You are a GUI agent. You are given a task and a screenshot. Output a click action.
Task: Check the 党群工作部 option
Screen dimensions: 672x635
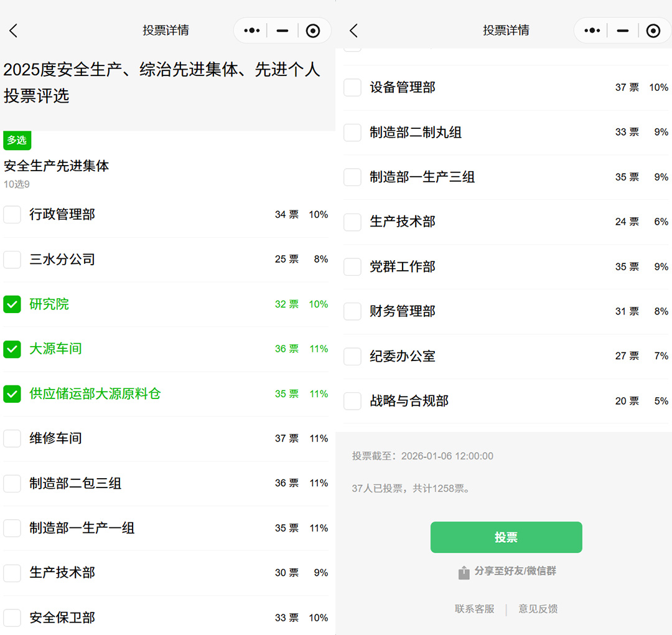(x=353, y=267)
